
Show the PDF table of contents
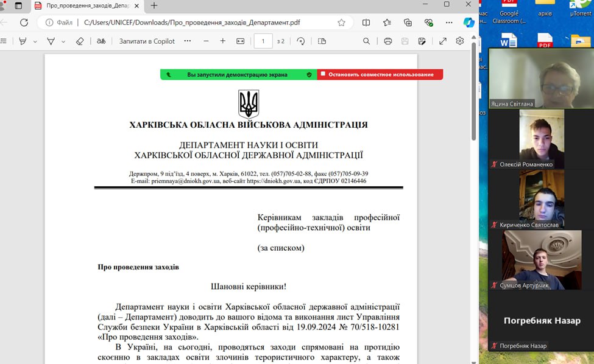(x=4, y=41)
